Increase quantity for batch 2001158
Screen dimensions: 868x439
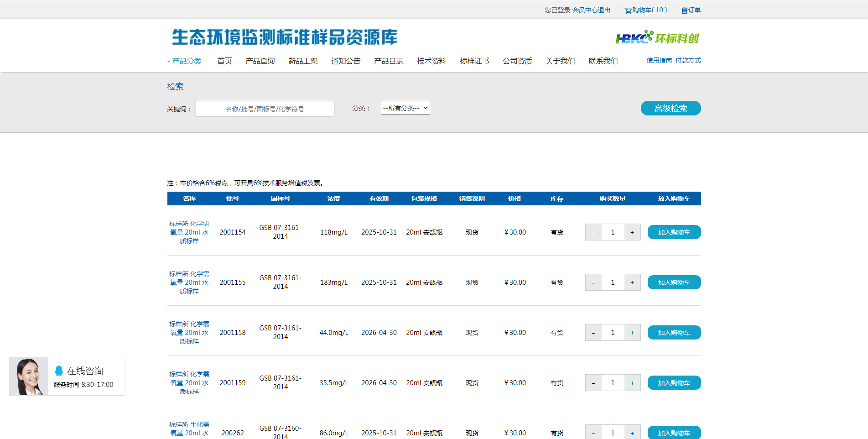(x=632, y=333)
